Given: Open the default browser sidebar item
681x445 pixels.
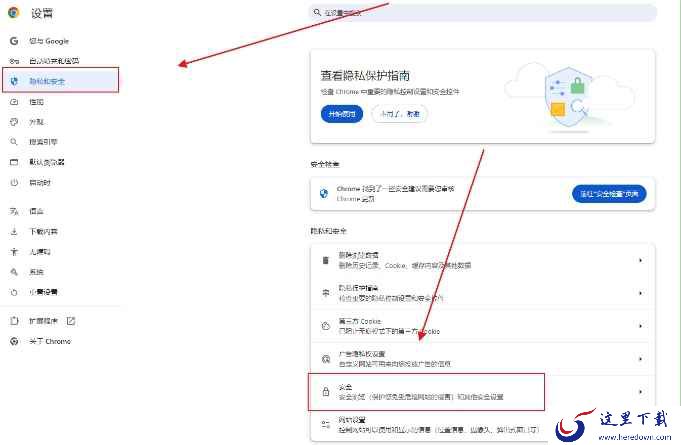Looking at the screenshot, I should tap(47, 162).
